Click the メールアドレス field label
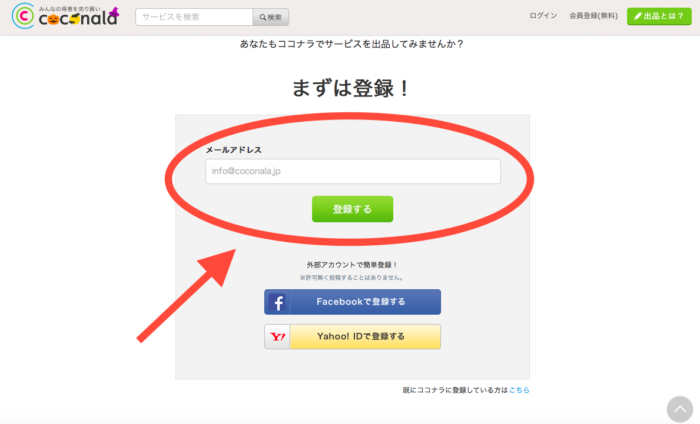 [x=233, y=150]
